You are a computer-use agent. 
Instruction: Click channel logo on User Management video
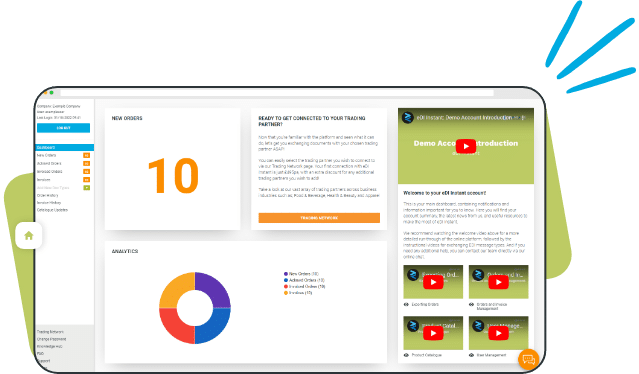[478, 326]
